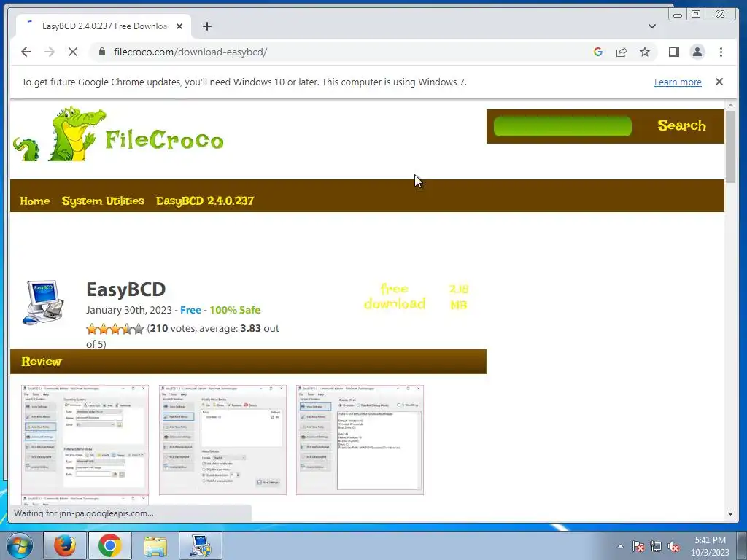The height and width of the screenshot is (560, 747).
Task: Expand the tab search dropdown
Action: [651, 26]
